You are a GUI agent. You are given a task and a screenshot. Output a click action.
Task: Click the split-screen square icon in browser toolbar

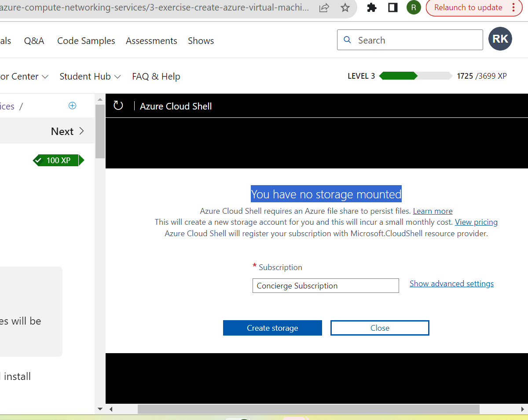tap(392, 7)
